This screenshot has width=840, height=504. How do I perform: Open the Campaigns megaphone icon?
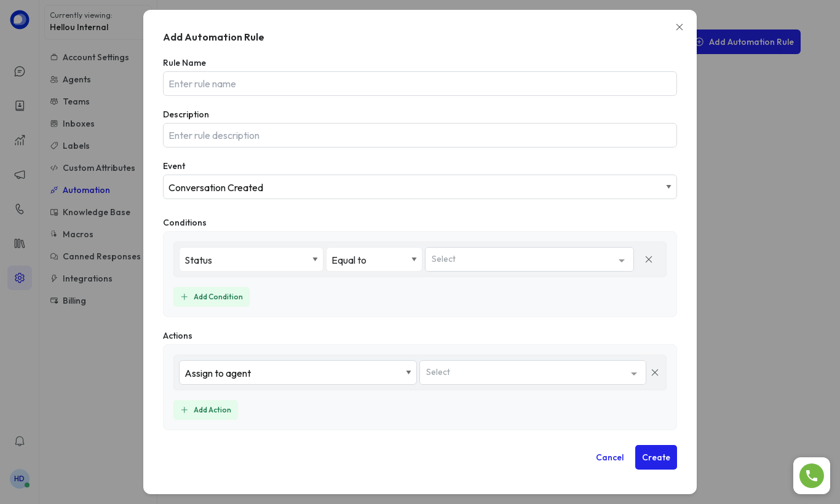[20, 175]
